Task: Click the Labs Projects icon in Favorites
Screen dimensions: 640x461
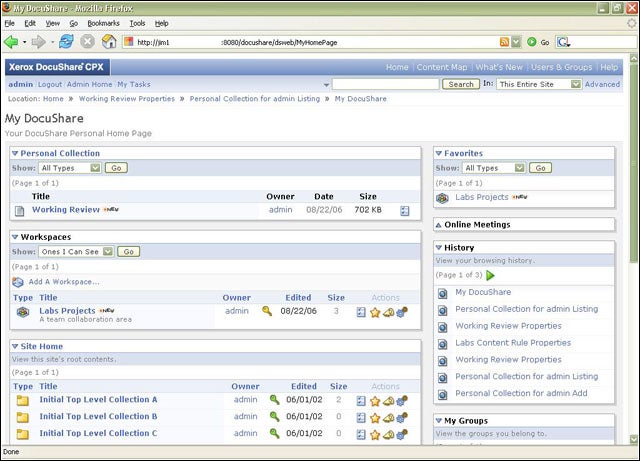Action: (x=442, y=198)
